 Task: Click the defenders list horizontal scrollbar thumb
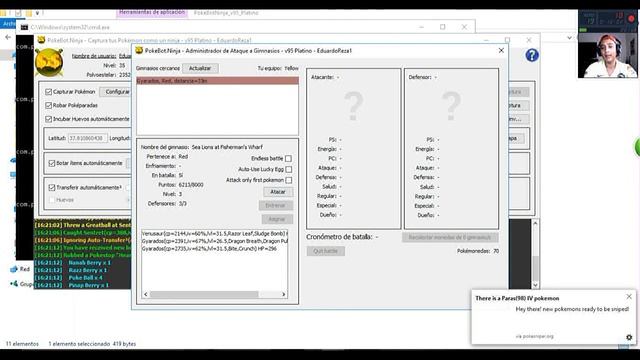204,294
